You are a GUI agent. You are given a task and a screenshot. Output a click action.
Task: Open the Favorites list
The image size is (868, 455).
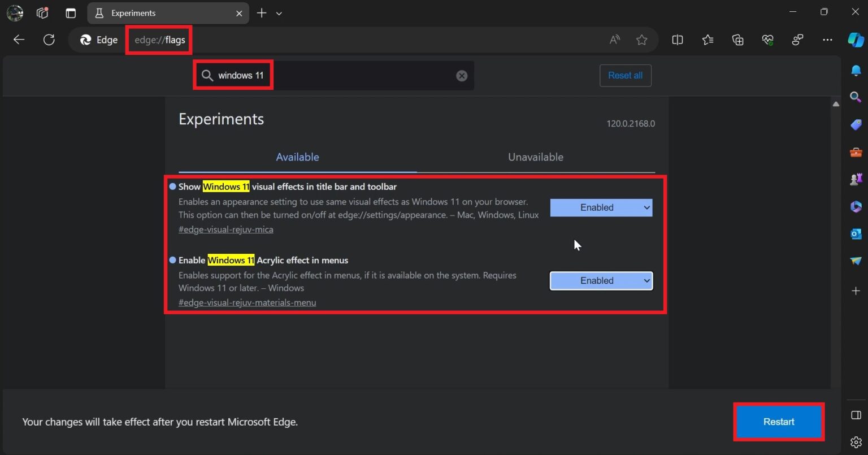[x=707, y=40]
